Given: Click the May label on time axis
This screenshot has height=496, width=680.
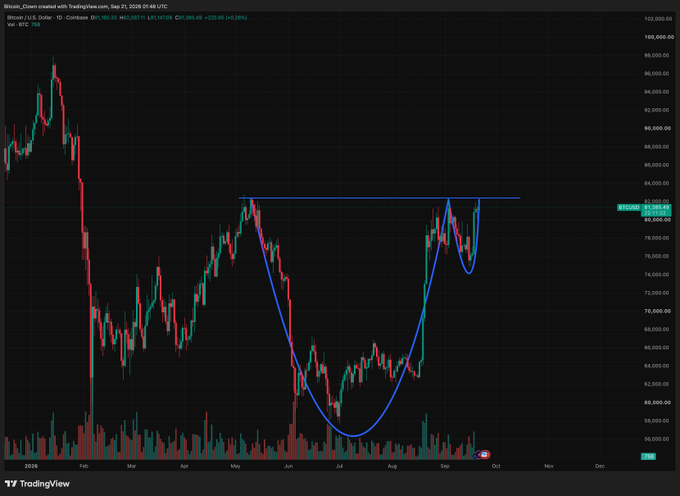Looking at the screenshot, I should pyautogui.click(x=235, y=466).
